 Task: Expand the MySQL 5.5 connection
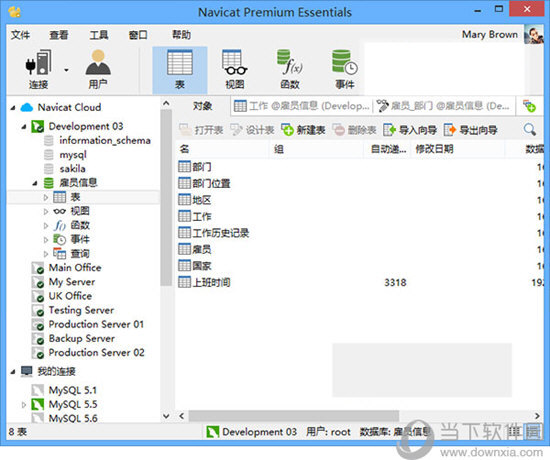24,405
